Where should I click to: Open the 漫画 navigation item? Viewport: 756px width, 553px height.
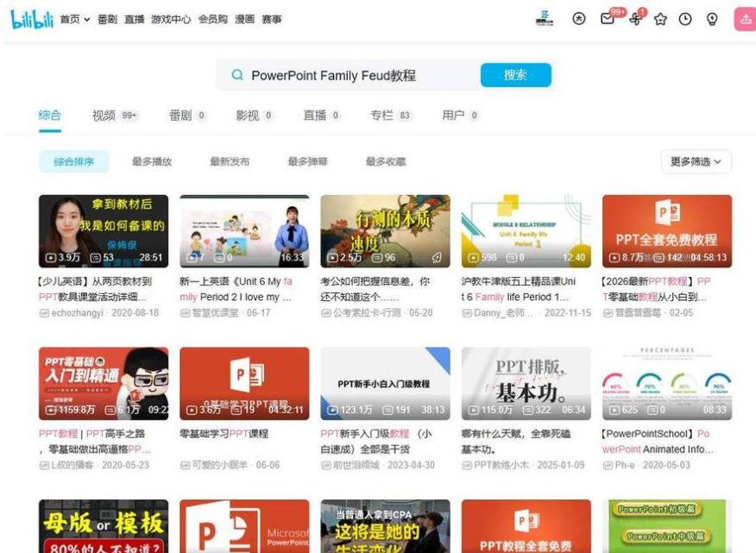244,19
